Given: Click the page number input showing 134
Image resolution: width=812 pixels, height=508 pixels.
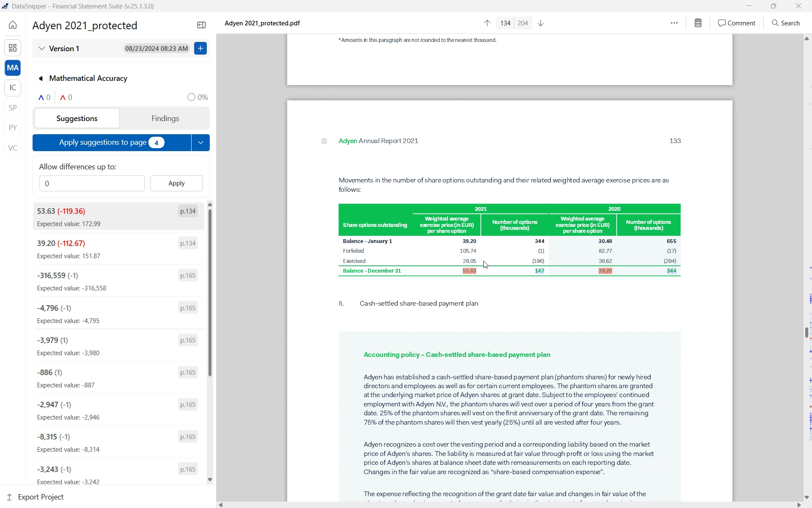Looking at the screenshot, I should point(505,23).
